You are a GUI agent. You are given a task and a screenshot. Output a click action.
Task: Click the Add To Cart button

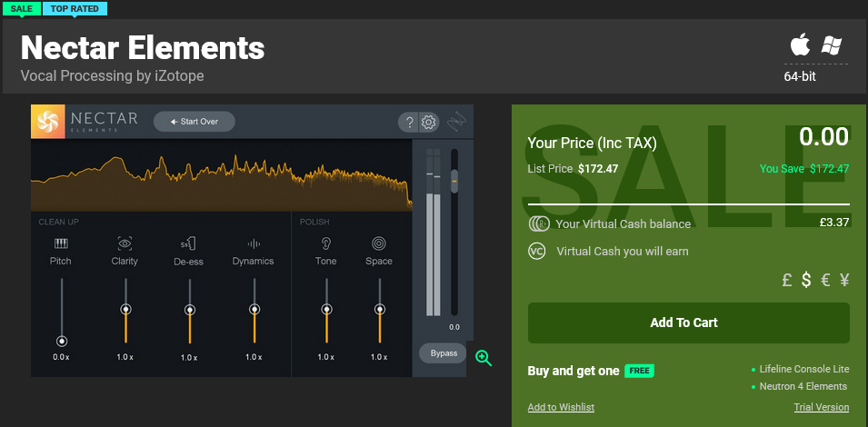[689, 323]
